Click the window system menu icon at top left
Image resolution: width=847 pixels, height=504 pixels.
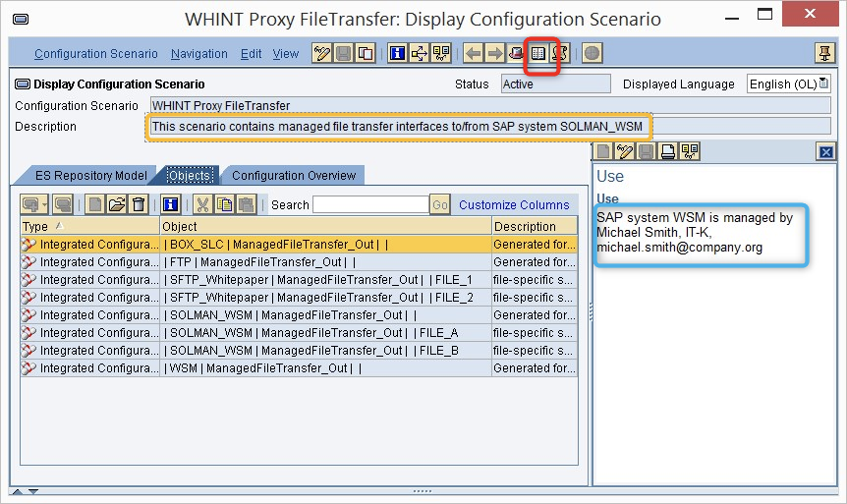coord(21,20)
